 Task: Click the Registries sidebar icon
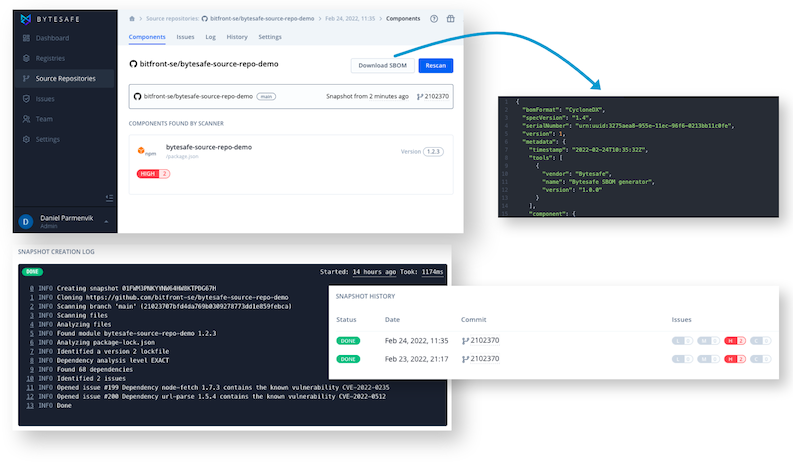(26, 58)
